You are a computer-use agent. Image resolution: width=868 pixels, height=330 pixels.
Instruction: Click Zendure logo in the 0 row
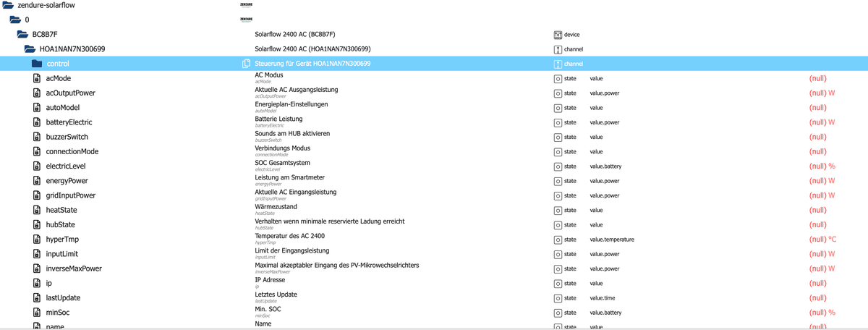click(246, 20)
